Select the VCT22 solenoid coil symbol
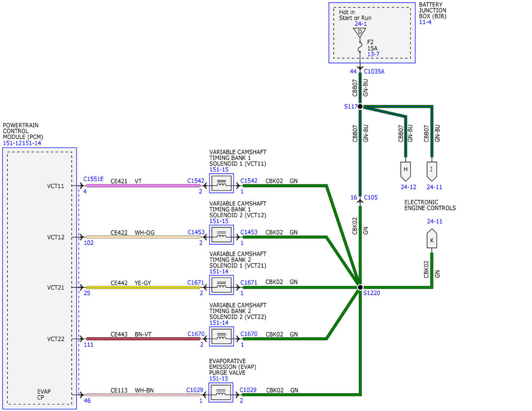 [221, 337]
